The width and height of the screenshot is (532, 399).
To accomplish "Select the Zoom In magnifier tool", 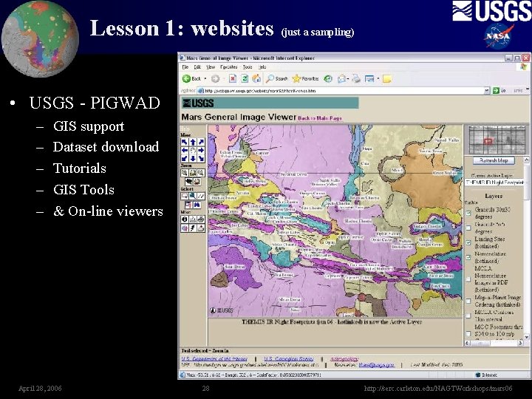I will 184,173.
